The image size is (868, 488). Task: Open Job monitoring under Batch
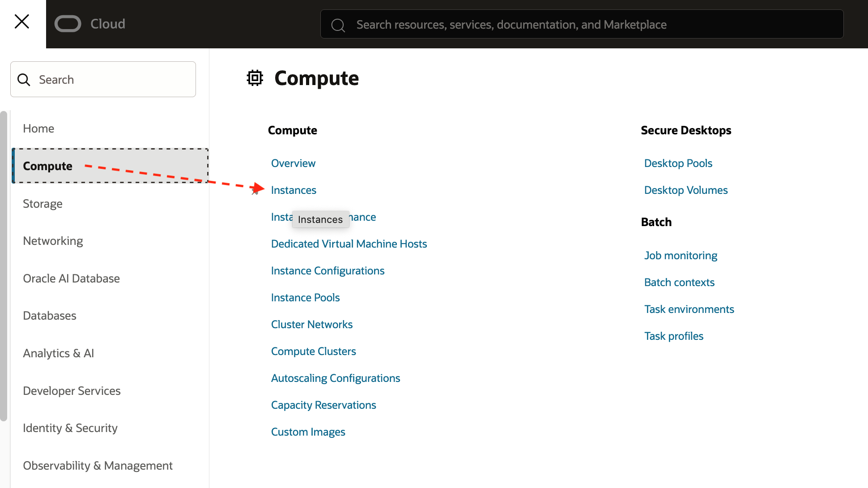(x=681, y=255)
